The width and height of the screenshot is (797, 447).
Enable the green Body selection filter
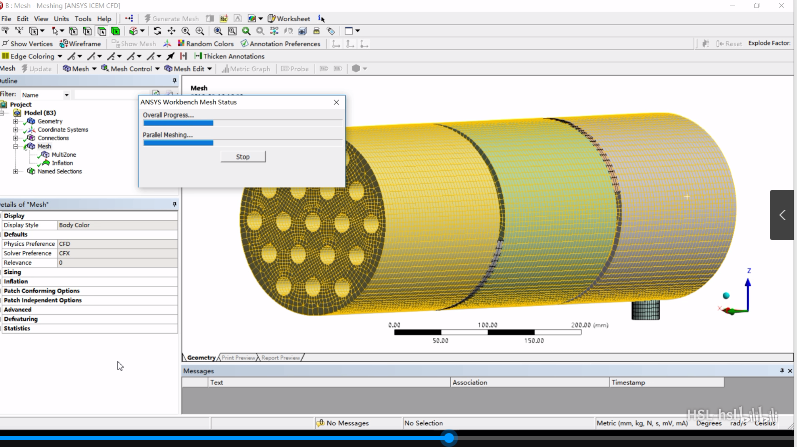[115, 31]
